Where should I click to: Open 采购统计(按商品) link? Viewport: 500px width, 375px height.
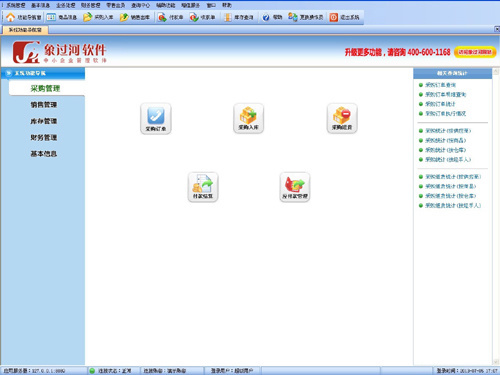tap(446, 140)
